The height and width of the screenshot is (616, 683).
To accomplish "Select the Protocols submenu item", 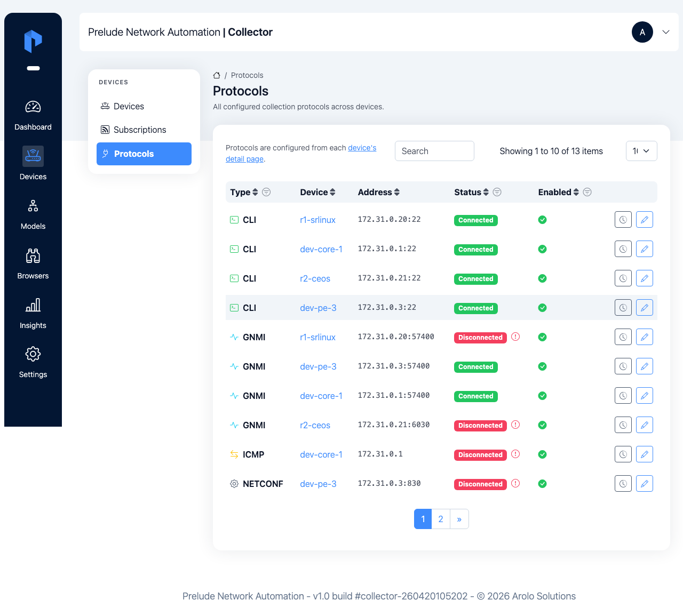I will [144, 154].
